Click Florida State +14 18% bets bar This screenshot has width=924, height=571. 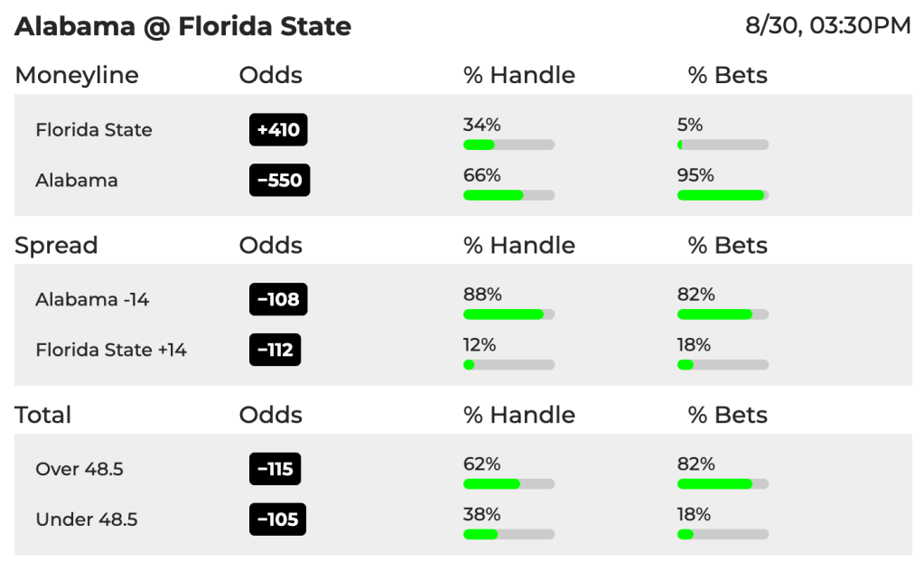click(x=723, y=365)
